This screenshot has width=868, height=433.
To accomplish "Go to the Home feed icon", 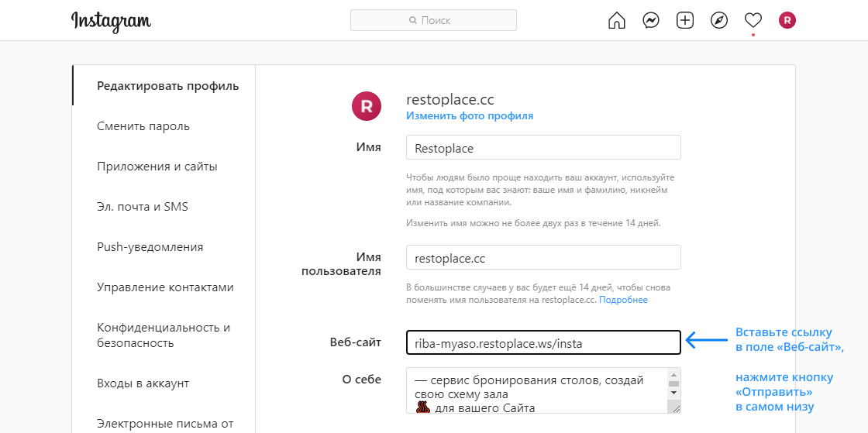I will pyautogui.click(x=616, y=21).
